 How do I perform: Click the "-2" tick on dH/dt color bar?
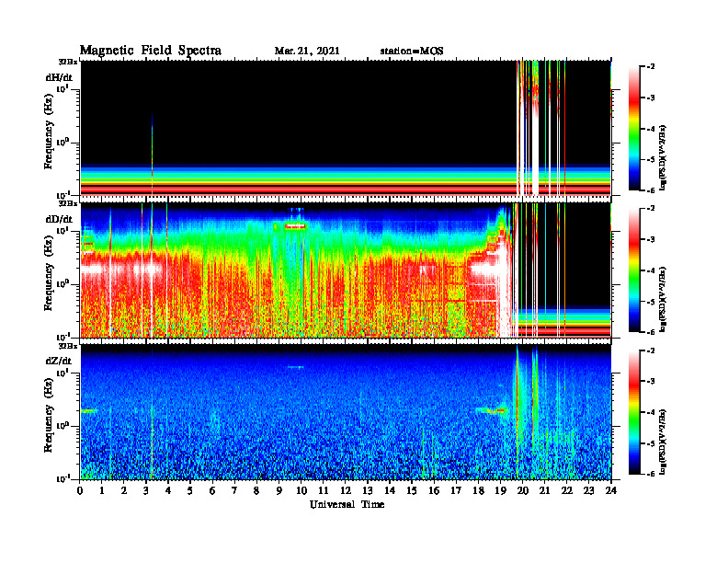coord(652,67)
